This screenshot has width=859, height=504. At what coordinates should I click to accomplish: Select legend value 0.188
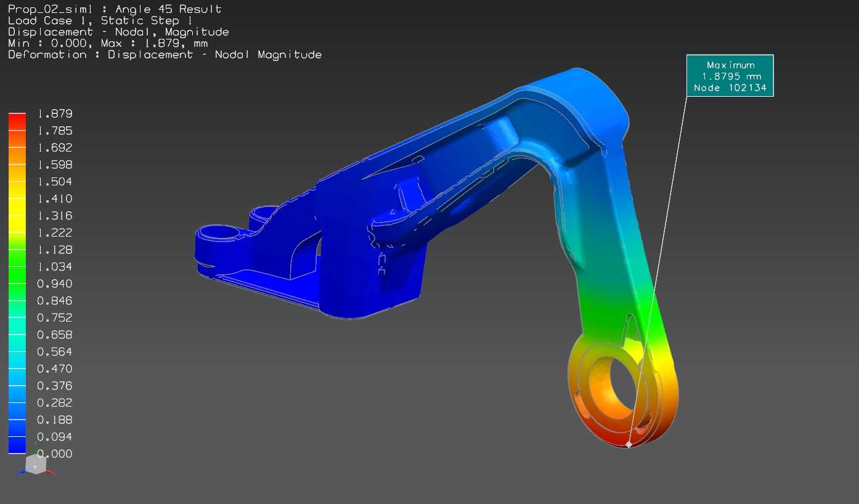tap(55, 420)
